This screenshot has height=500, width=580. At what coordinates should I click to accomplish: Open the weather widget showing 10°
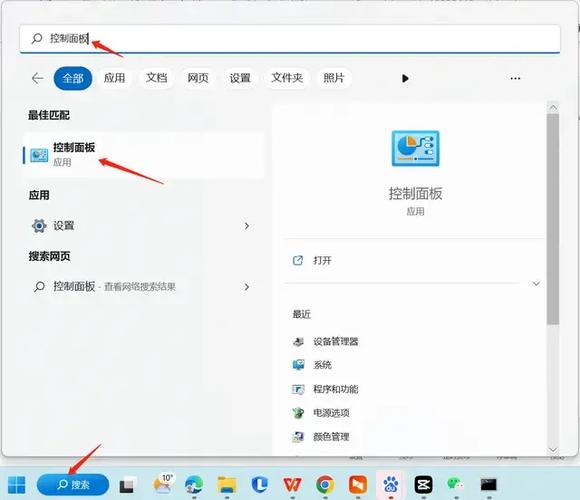coord(164,484)
